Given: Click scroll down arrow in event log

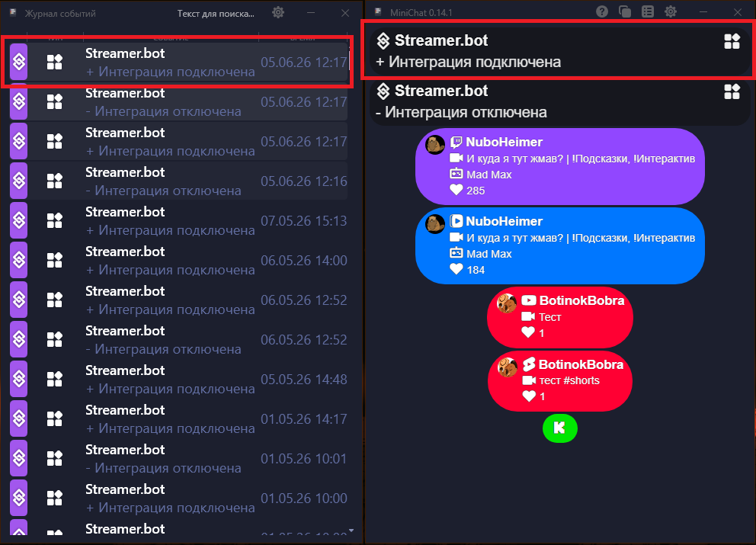Looking at the screenshot, I should click(351, 531).
